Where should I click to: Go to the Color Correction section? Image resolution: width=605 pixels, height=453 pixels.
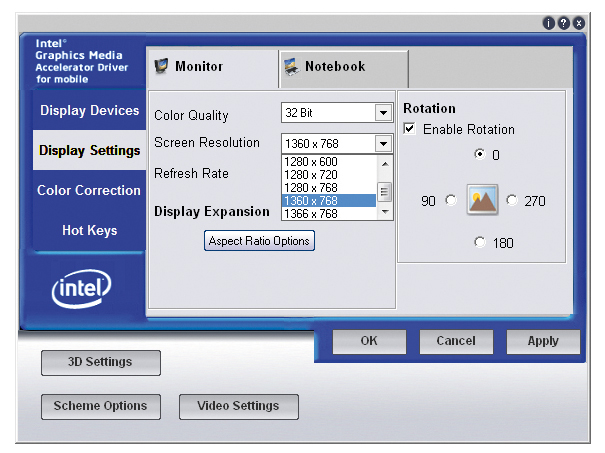pos(89,190)
